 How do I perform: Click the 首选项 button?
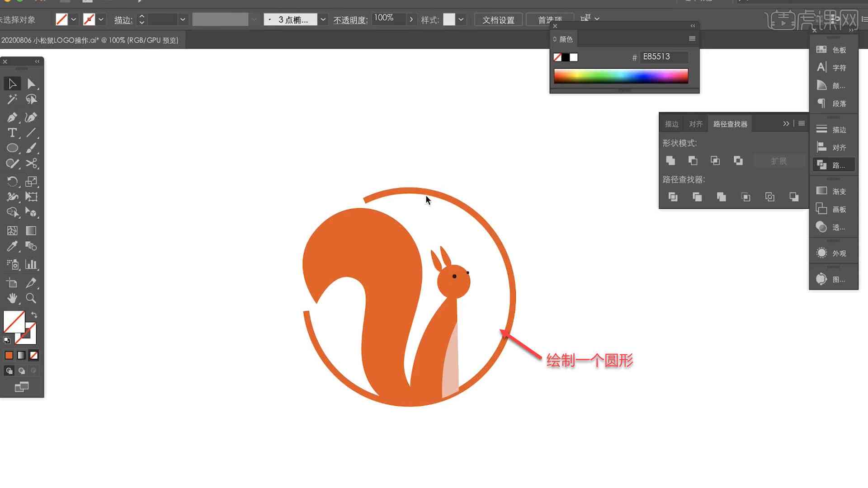pyautogui.click(x=547, y=19)
